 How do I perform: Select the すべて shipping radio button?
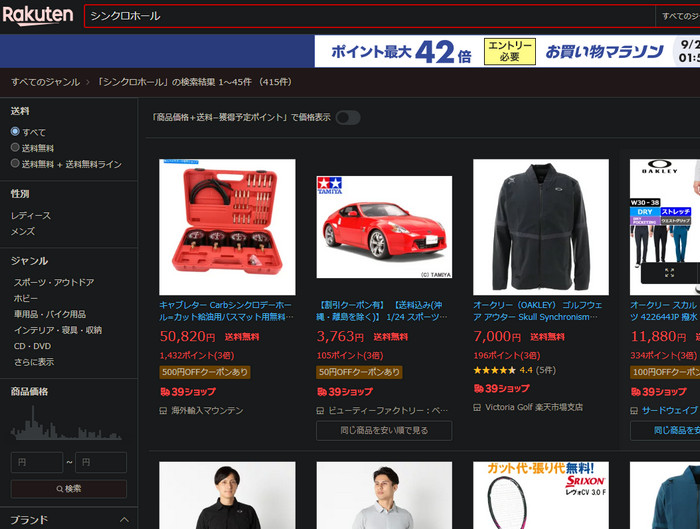point(15,131)
